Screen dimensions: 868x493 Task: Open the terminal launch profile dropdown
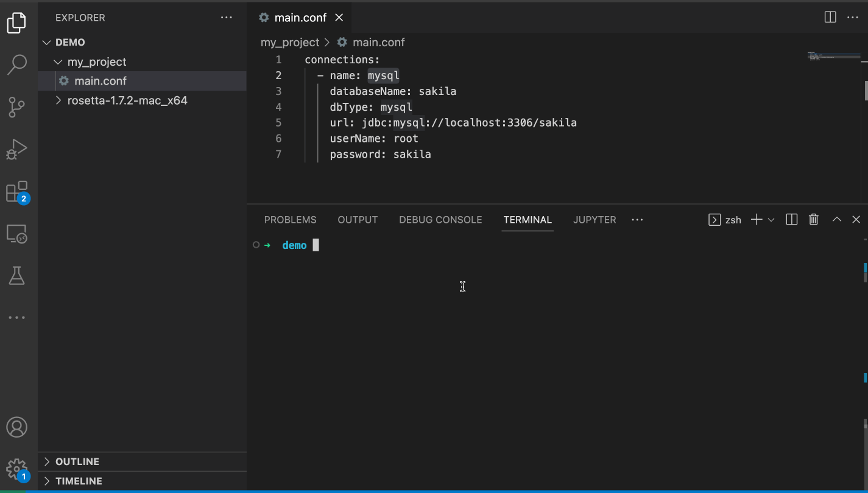(x=771, y=220)
